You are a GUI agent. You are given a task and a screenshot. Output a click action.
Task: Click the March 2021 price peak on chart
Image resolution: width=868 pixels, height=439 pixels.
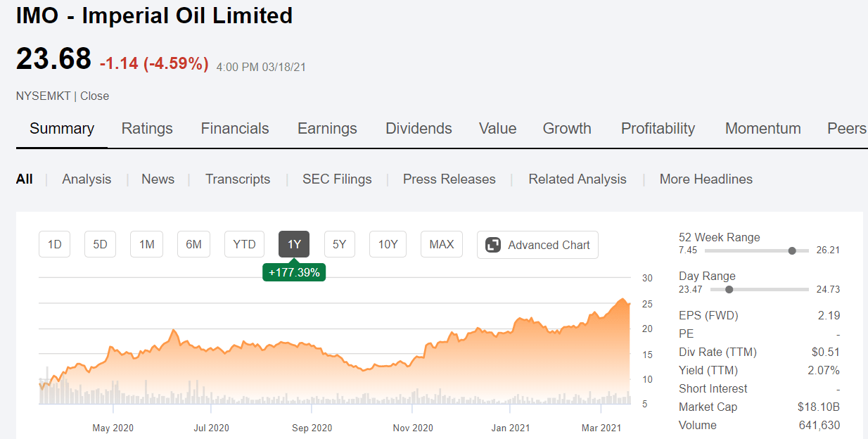(621, 300)
